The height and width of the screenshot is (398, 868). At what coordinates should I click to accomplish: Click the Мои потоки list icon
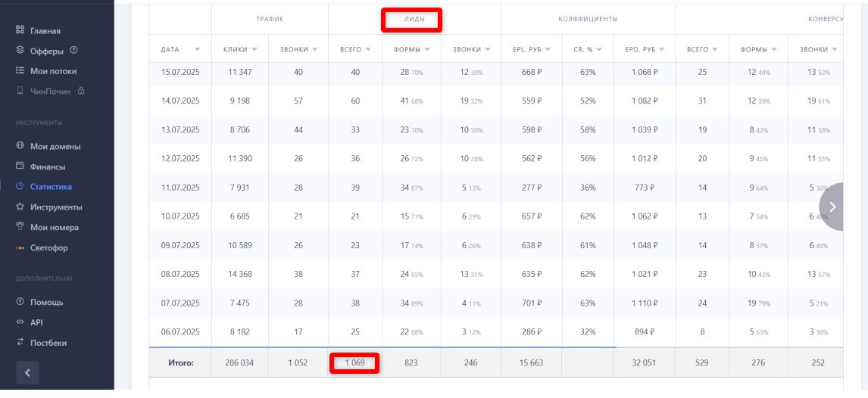(20, 71)
